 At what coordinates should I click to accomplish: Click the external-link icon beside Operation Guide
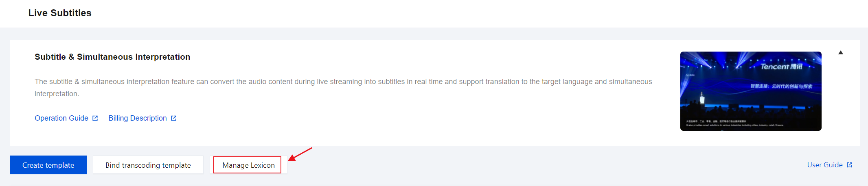pos(95,118)
